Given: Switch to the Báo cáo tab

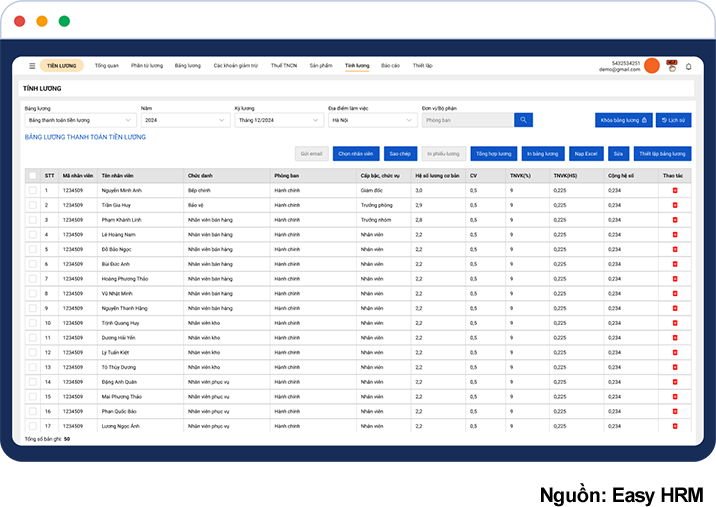Looking at the screenshot, I should click(x=390, y=66).
